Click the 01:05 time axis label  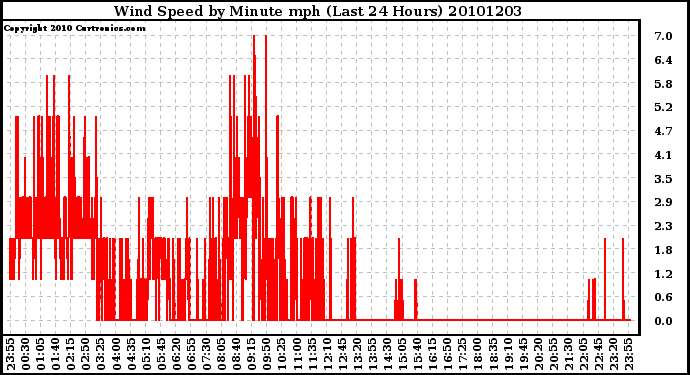[x=40, y=355]
